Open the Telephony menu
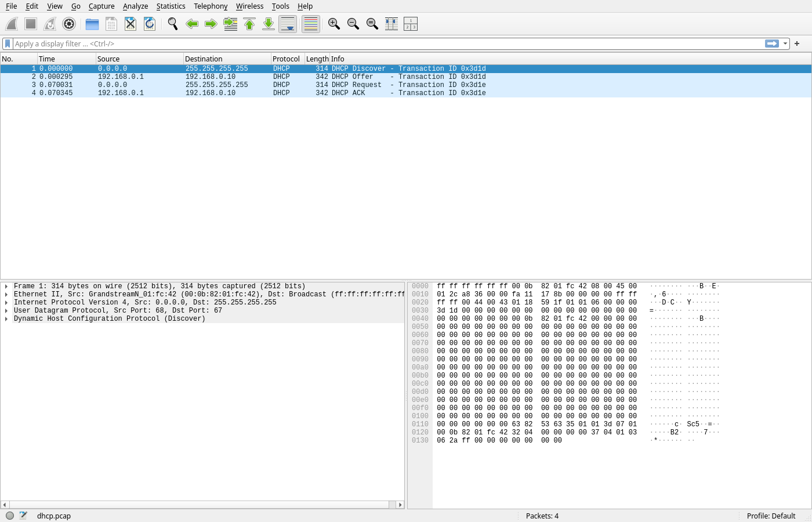Image resolution: width=812 pixels, height=522 pixels. (x=211, y=6)
